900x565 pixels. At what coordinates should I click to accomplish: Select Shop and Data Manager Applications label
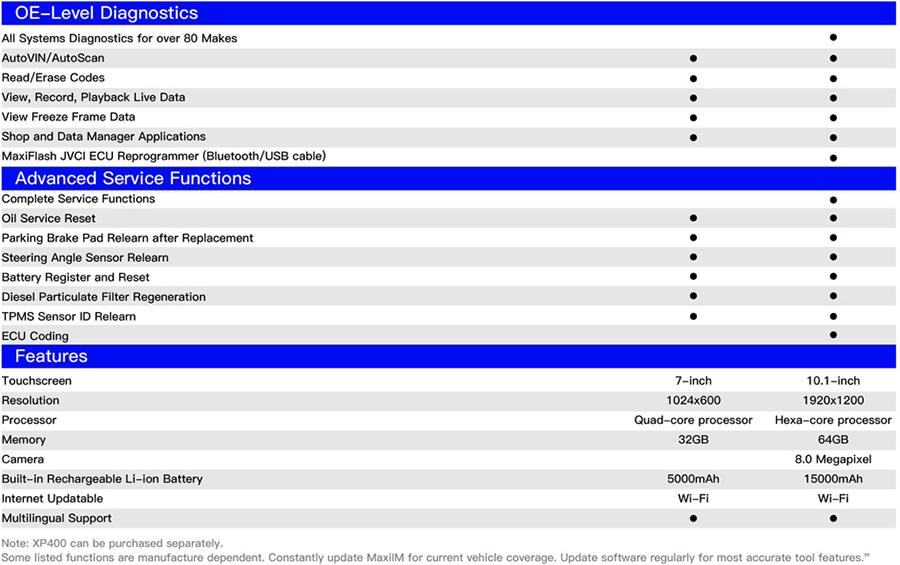[103, 137]
